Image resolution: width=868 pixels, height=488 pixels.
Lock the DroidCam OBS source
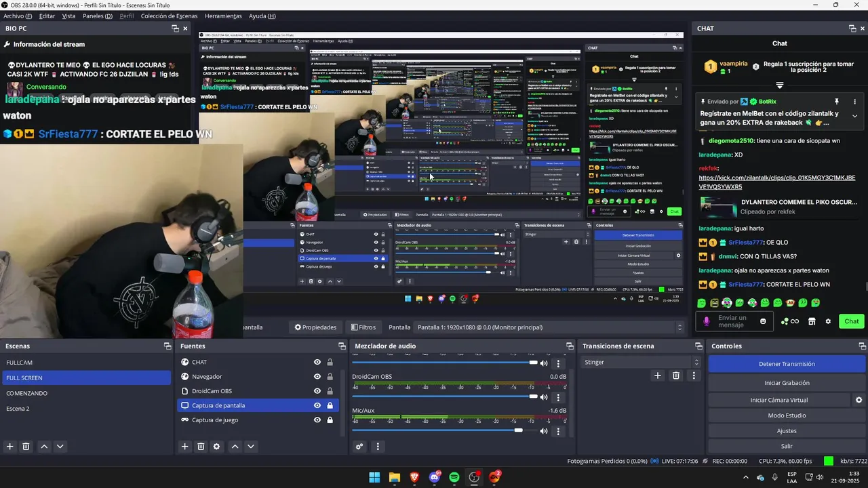click(x=330, y=391)
